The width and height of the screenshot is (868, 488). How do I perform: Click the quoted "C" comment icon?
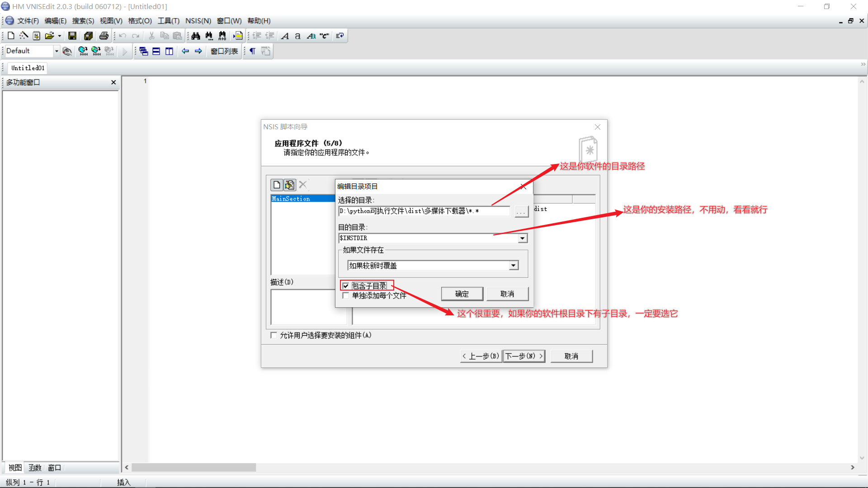tap(324, 36)
